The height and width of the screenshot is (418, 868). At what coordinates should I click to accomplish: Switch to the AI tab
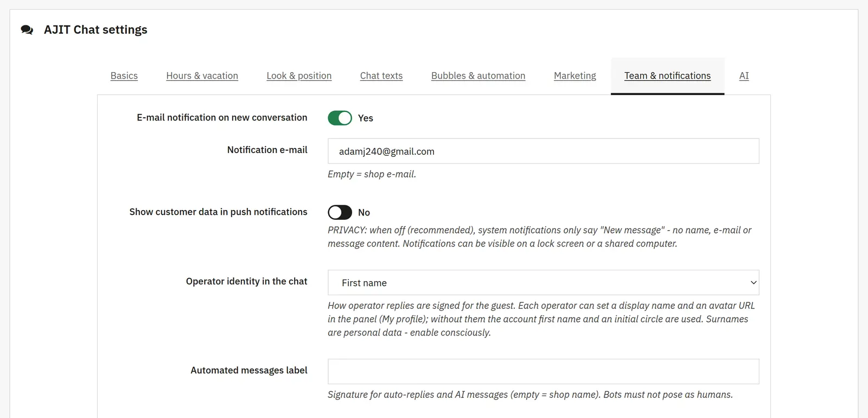tap(744, 76)
